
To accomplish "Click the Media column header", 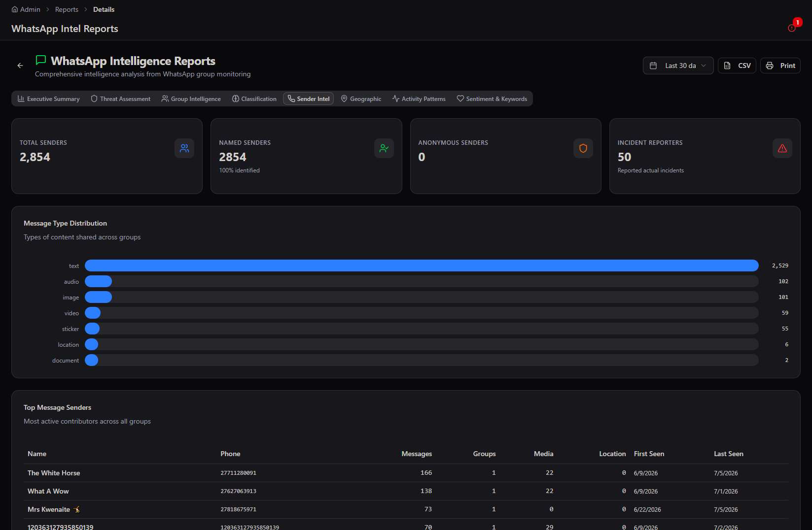I will 543,454.
